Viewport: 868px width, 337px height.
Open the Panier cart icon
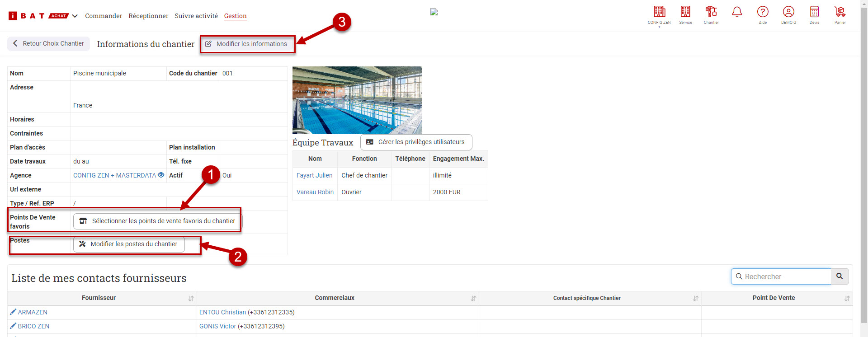[840, 12]
